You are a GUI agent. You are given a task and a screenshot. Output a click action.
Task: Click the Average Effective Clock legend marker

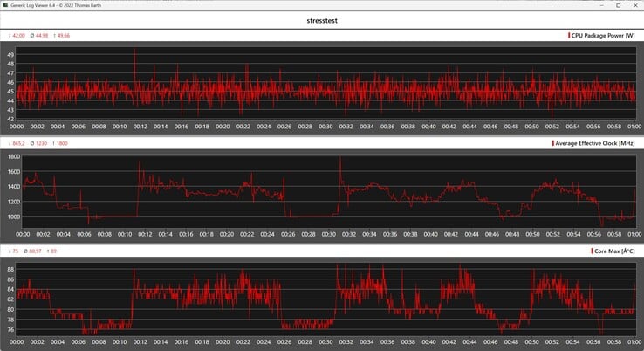click(x=553, y=143)
